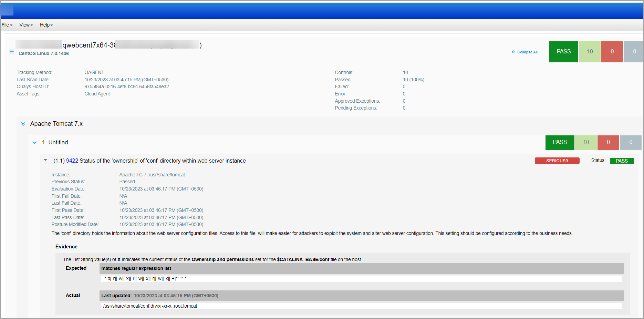Click host summary PASS badge
Viewport: 644px width, 319px height.
[x=563, y=52]
